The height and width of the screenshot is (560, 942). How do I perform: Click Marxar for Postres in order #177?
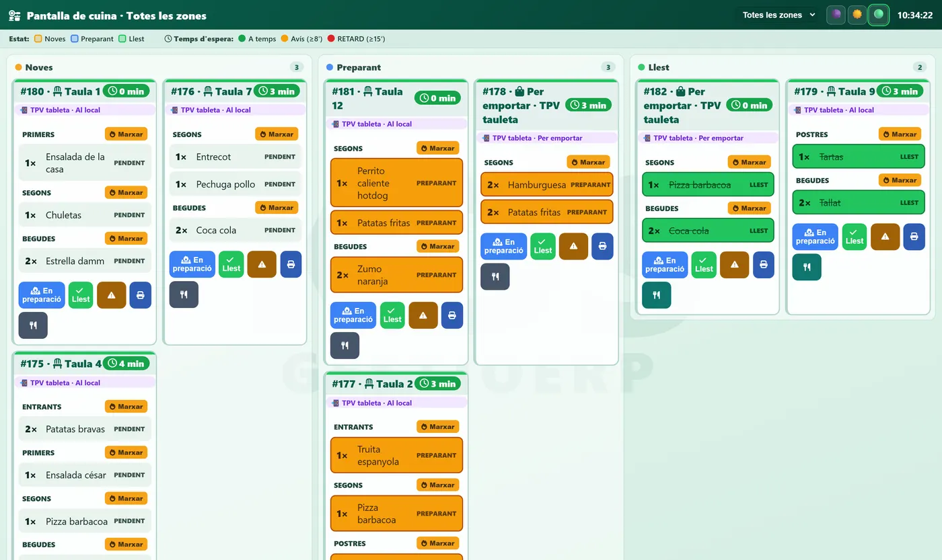pyautogui.click(x=438, y=543)
